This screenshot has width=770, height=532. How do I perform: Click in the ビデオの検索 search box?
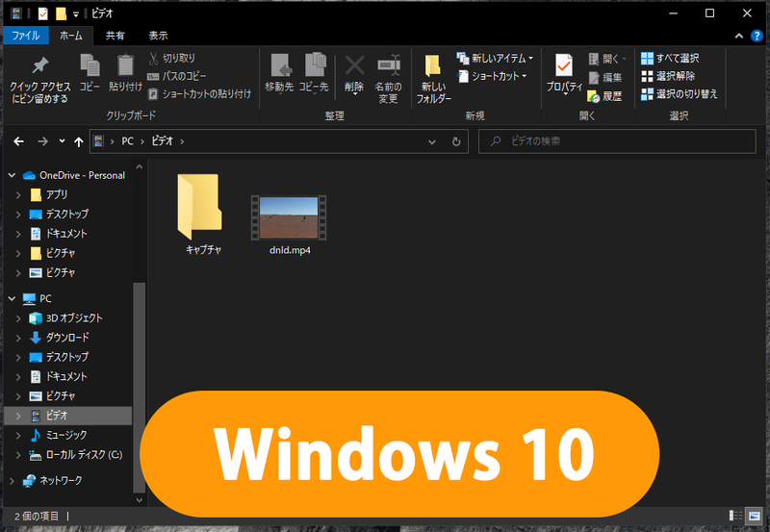[x=617, y=141]
